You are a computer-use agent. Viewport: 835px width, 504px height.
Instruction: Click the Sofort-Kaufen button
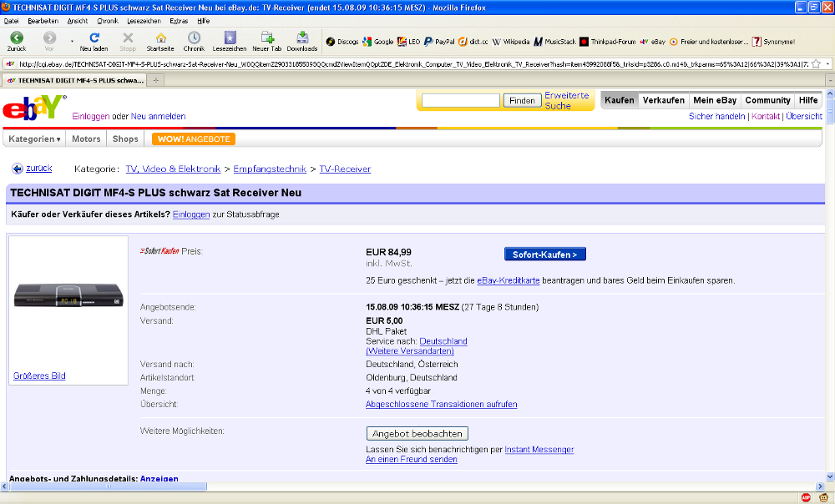point(544,255)
